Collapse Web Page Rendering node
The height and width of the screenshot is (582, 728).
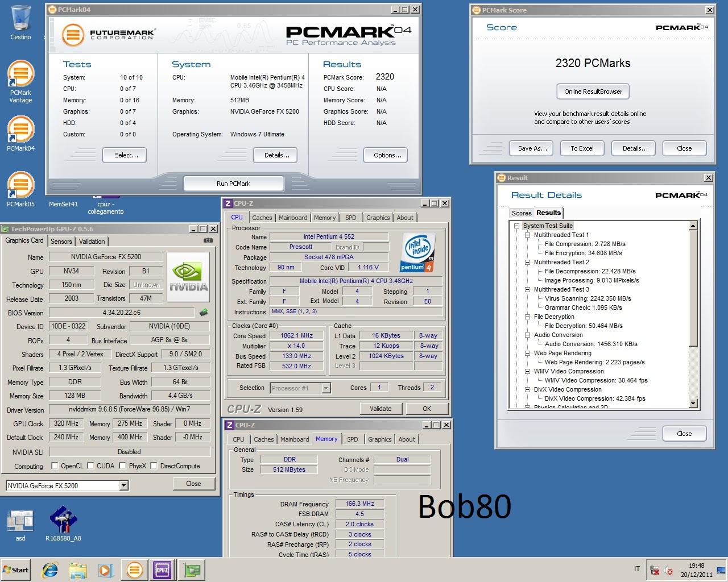(527, 353)
